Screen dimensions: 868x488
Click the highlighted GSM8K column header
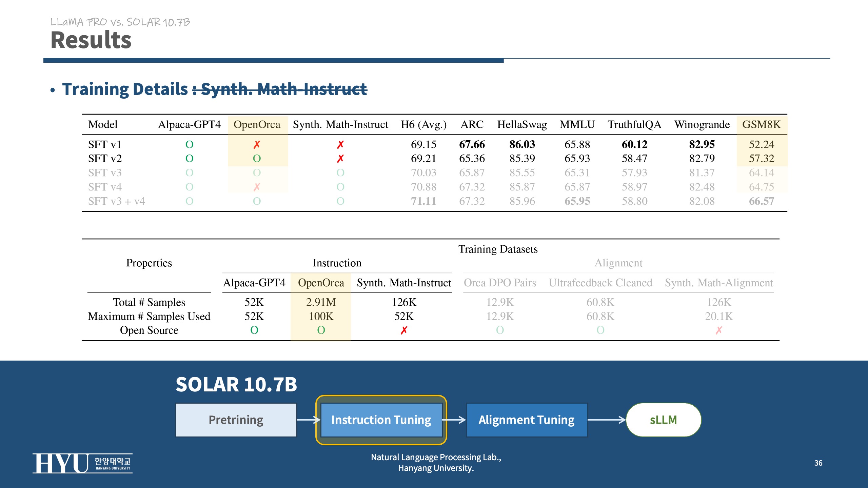pyautogui.click(x=761, y=124)
